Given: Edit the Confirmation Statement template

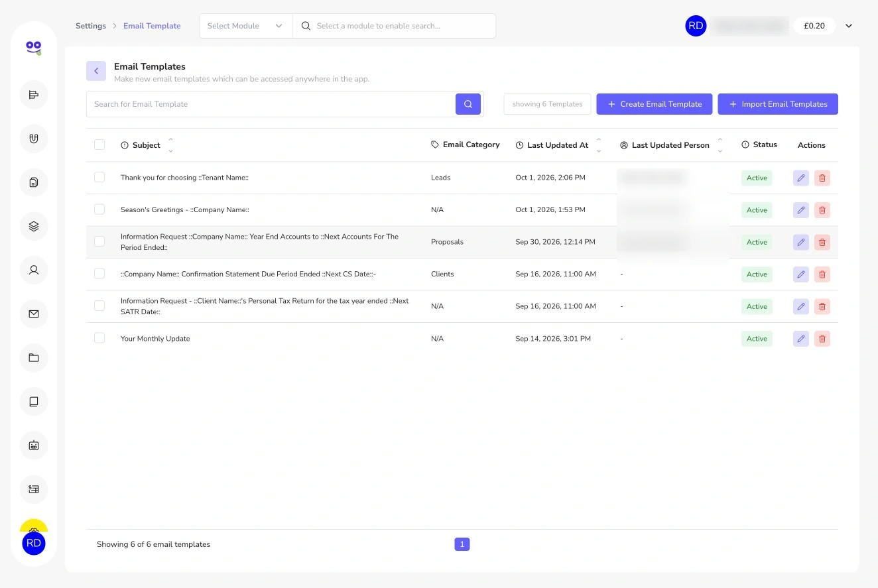Looking at the screenshot, I should 801,274.
